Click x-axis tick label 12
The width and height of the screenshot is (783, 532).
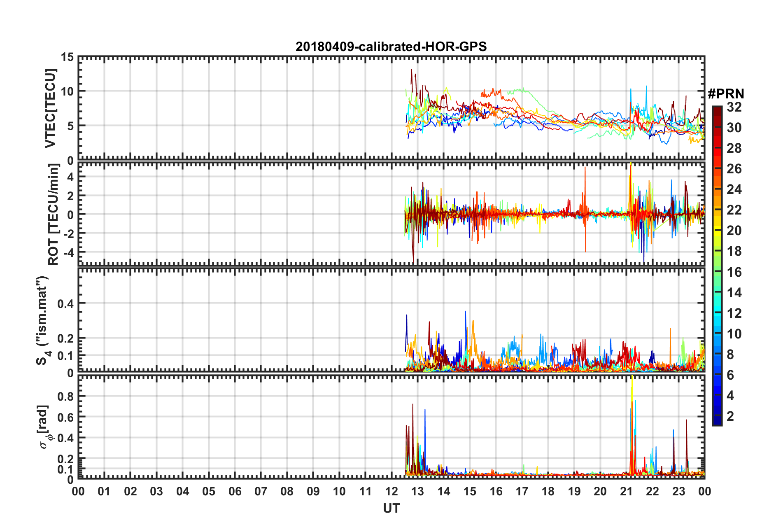tap(391, 492)
